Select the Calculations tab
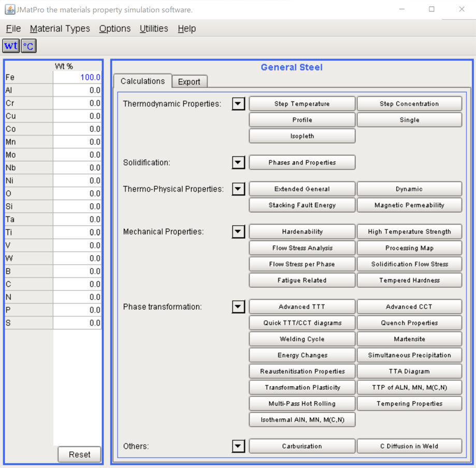Screen dimensions: 476x468 point(142,81)
